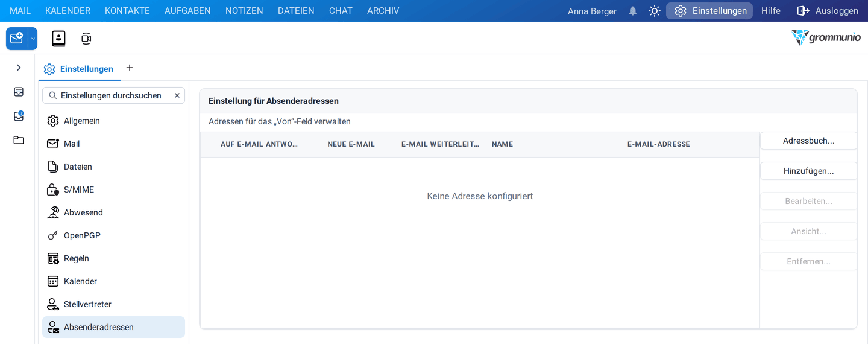Click the Ansicht... button
The width and height of the screenshot is (868, 344).
pos(808,231)
